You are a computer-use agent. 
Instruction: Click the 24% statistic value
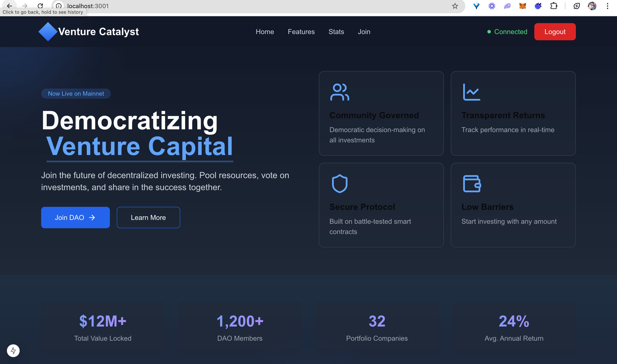(x=514, y=321)
